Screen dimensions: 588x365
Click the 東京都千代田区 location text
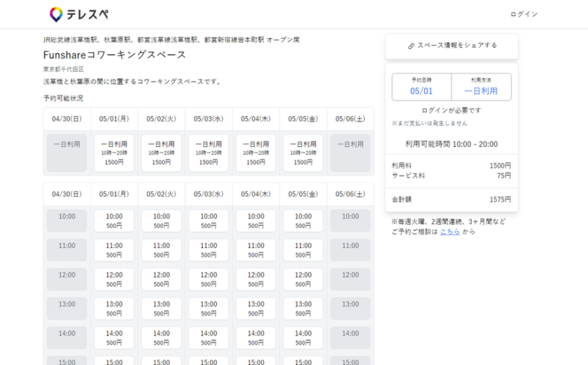pyautogui.click(x=64, y=69)
